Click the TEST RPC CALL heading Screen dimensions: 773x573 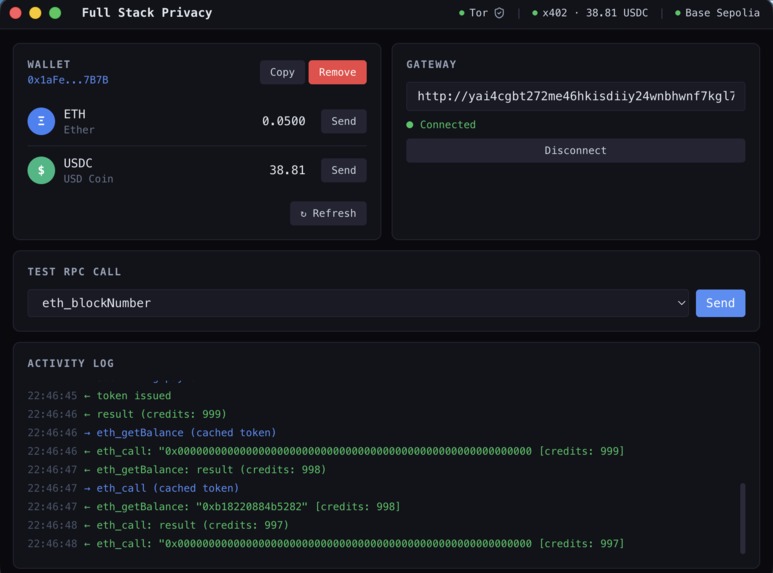(74, 272)
